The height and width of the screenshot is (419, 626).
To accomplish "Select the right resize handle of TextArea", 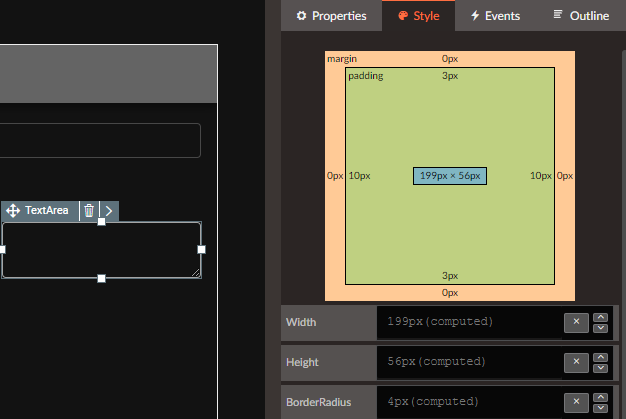I will tap(202, 249).
